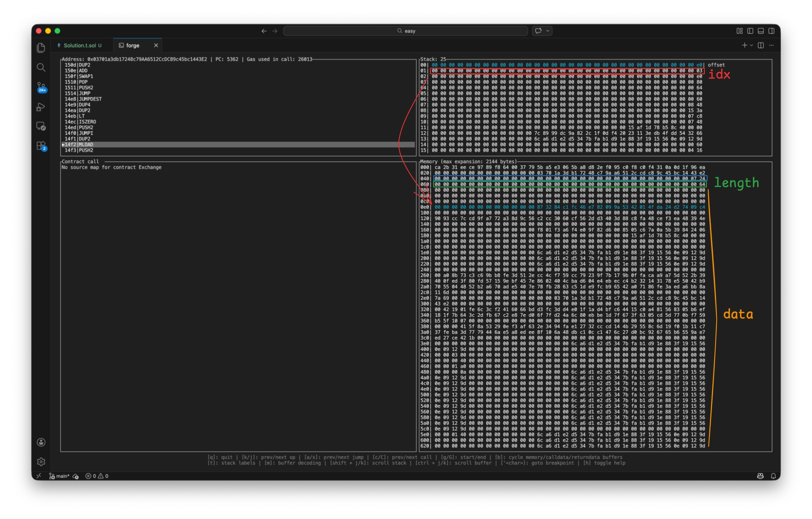The image size is (812, 519).
Task: Expand the new terminal launch profile chevron
Action: 751,46
